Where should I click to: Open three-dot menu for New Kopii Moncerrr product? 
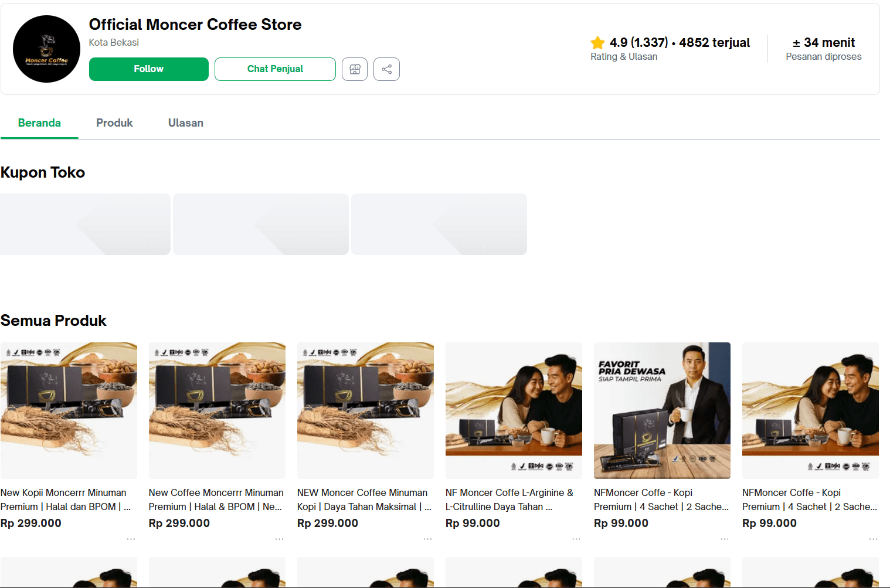point(131,539)
